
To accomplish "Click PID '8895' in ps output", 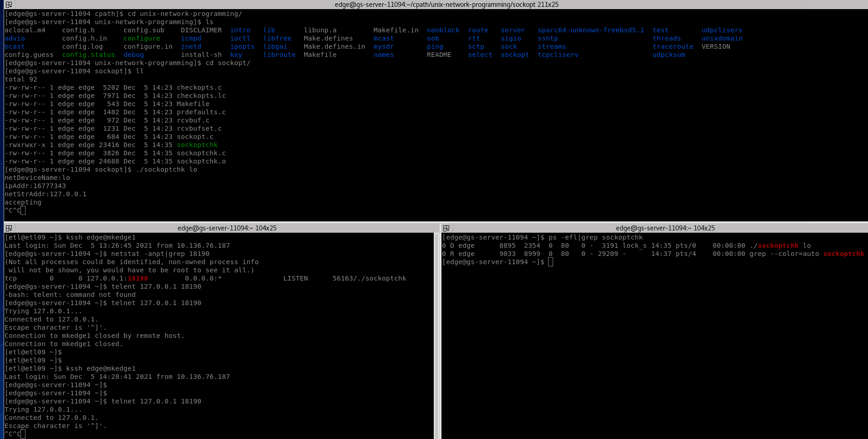I will coord(508,245).
